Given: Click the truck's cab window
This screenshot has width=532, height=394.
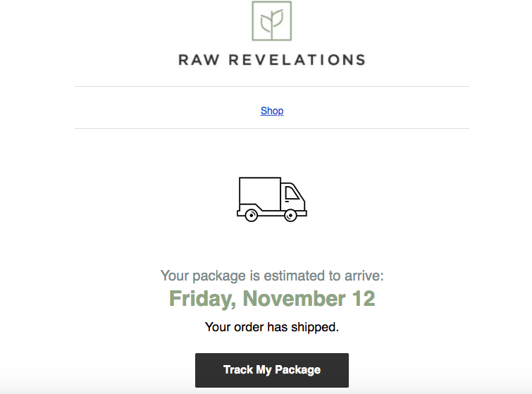Looking at the screenshot, I should [x=291, y=194].
